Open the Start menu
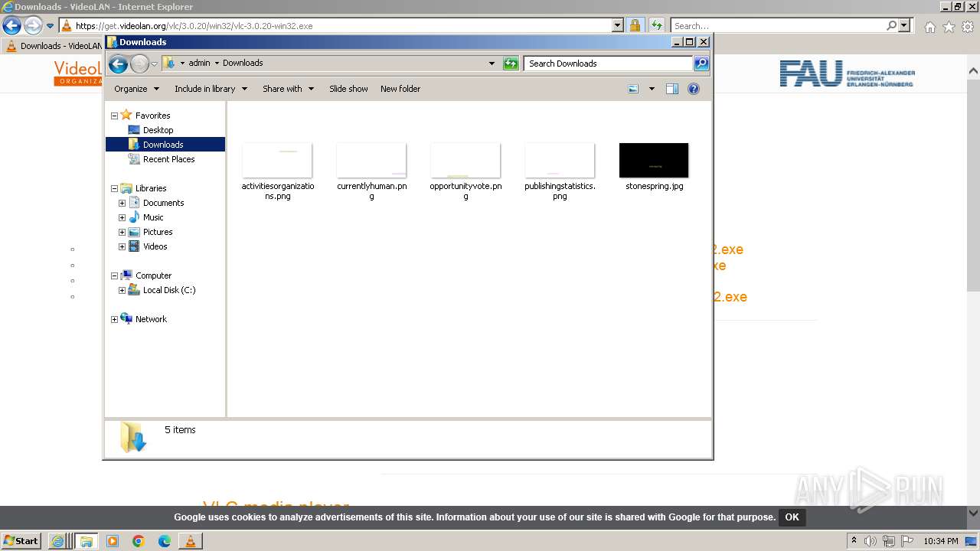Screen dimensions: 980x551 [21, 541]
